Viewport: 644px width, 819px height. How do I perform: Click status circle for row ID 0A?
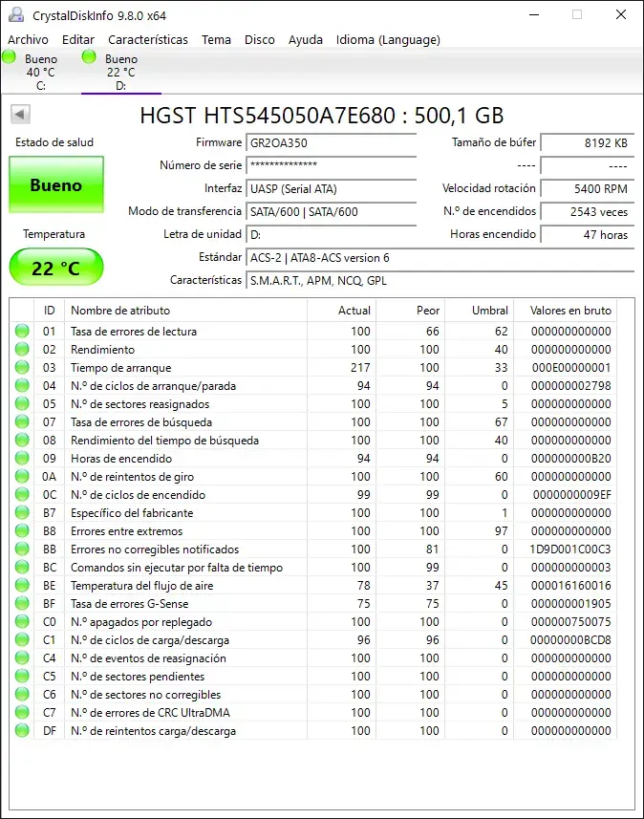22,476
